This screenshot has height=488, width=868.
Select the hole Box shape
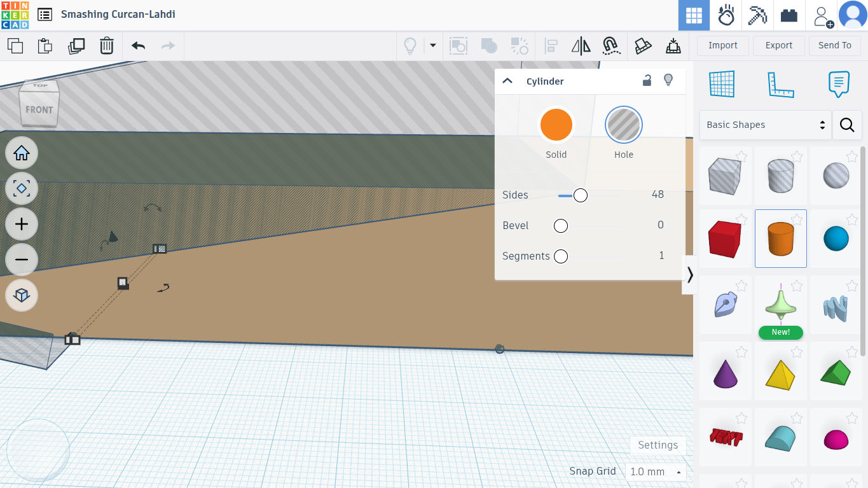click(725, 176)
